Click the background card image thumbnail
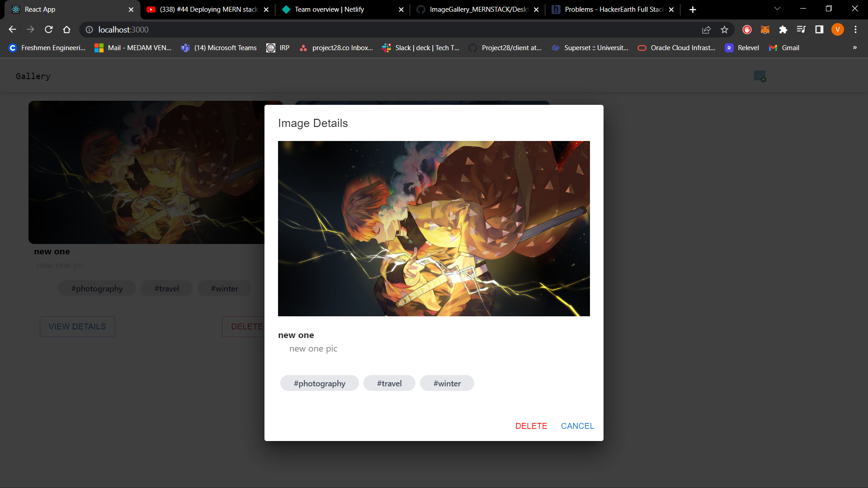868x488 pixels. tap(146, 172)
